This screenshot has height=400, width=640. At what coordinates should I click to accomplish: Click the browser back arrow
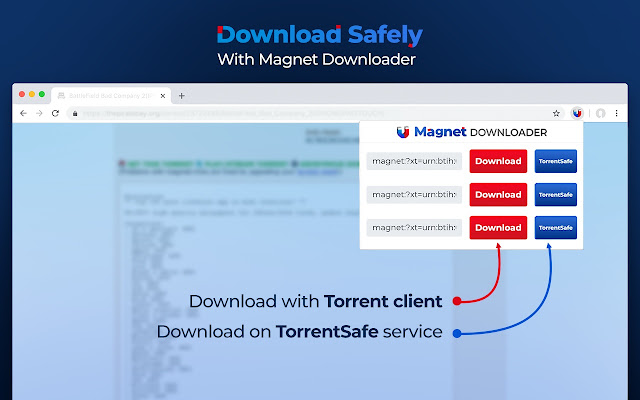pyautogui.click(x=23, y=113)
